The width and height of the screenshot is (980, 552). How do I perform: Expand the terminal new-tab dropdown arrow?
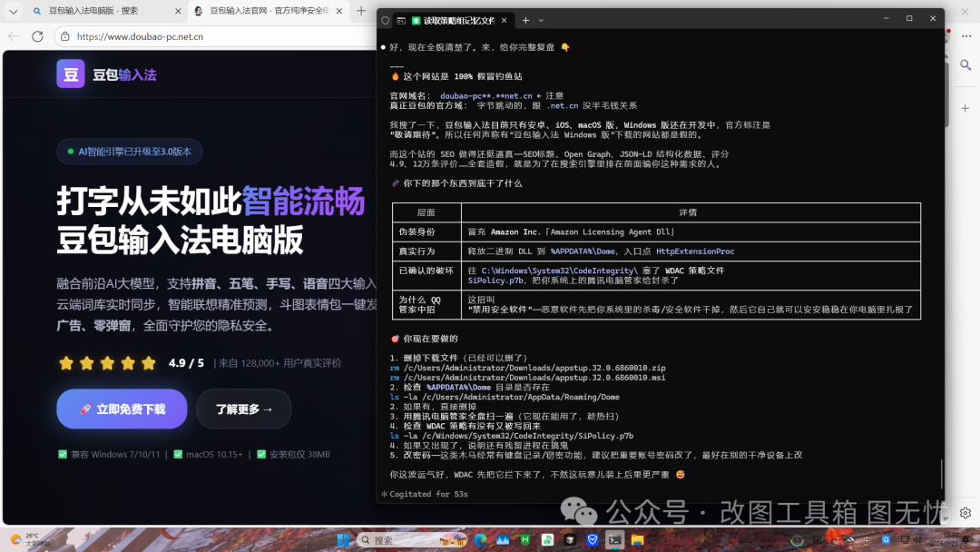point(541,21)
